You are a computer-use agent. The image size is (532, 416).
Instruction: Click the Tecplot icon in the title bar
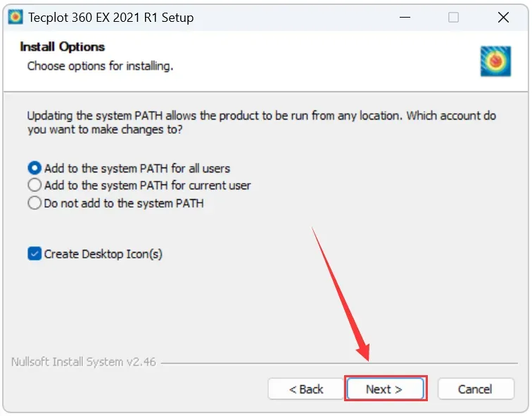click(x=15, y=18)
